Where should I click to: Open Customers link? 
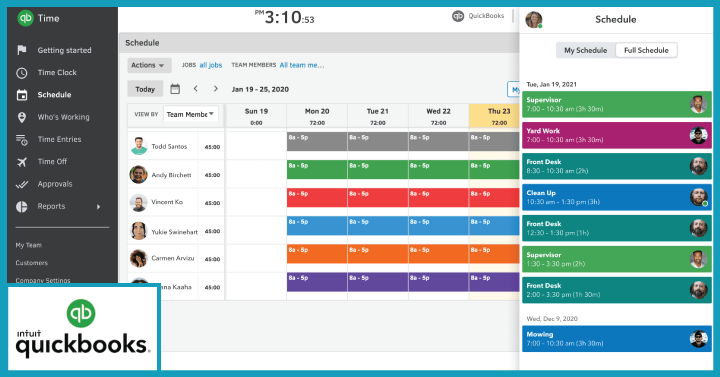coord(32,263)
